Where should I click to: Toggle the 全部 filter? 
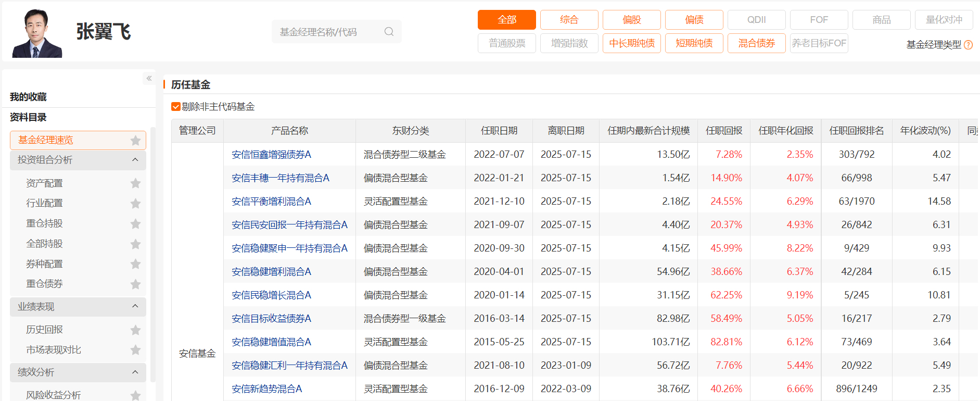(x=507, y=20)
